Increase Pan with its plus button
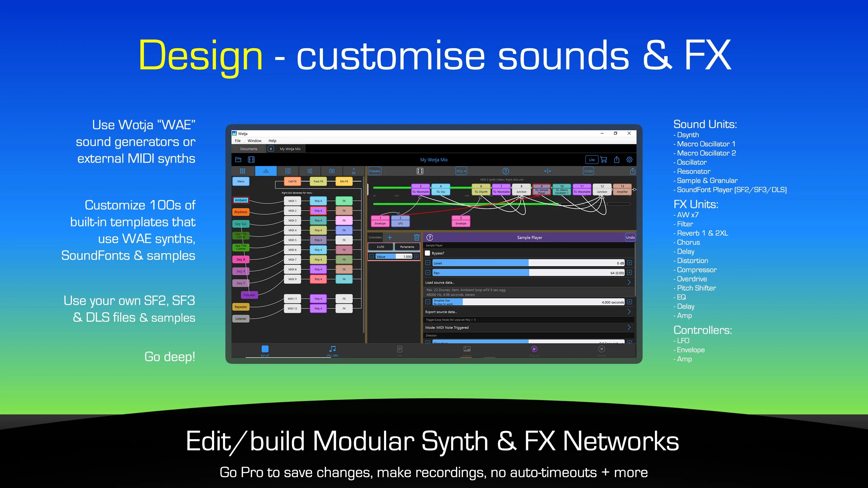Viewport: 868px width, 488px height. 629,273
